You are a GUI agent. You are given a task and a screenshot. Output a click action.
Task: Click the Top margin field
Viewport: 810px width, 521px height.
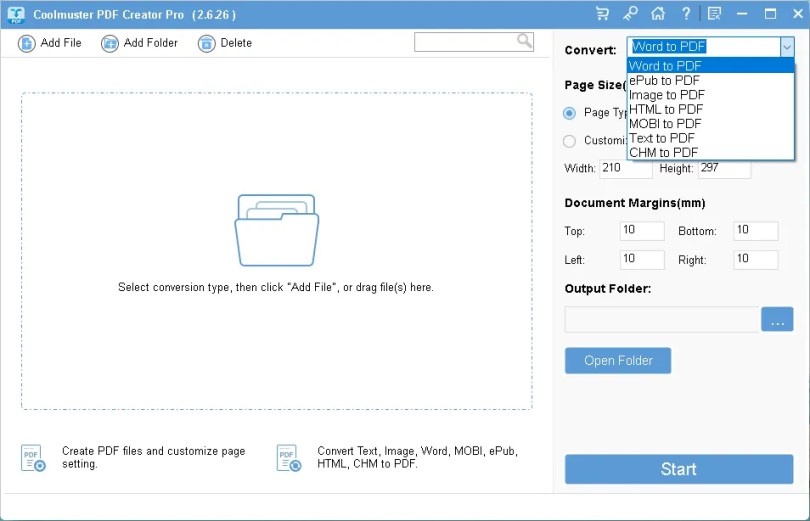(x=642, y=231)
